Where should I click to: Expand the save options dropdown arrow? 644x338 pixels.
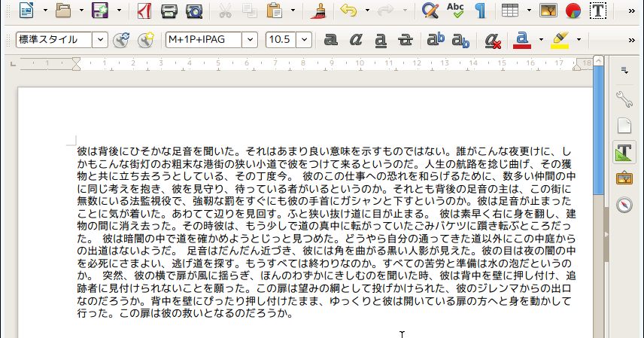pos(119,11)
